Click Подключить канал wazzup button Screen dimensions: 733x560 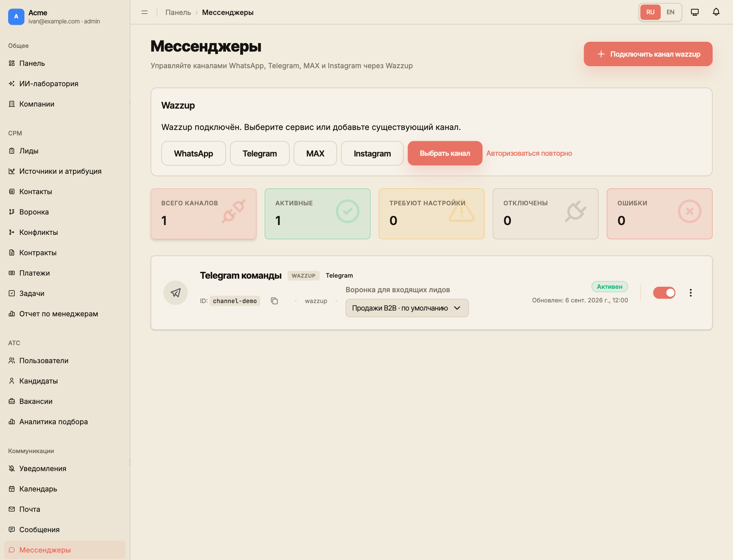[648, 54]
